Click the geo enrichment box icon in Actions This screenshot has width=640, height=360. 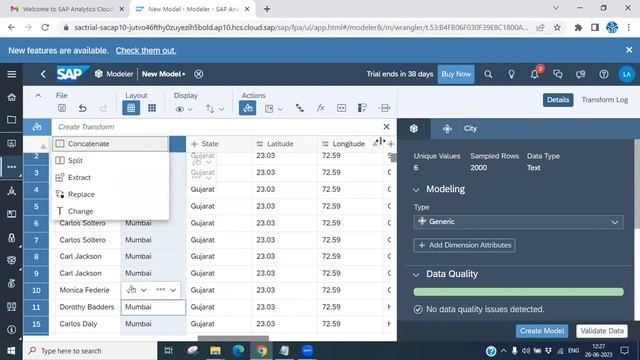(x=341, y=108)
